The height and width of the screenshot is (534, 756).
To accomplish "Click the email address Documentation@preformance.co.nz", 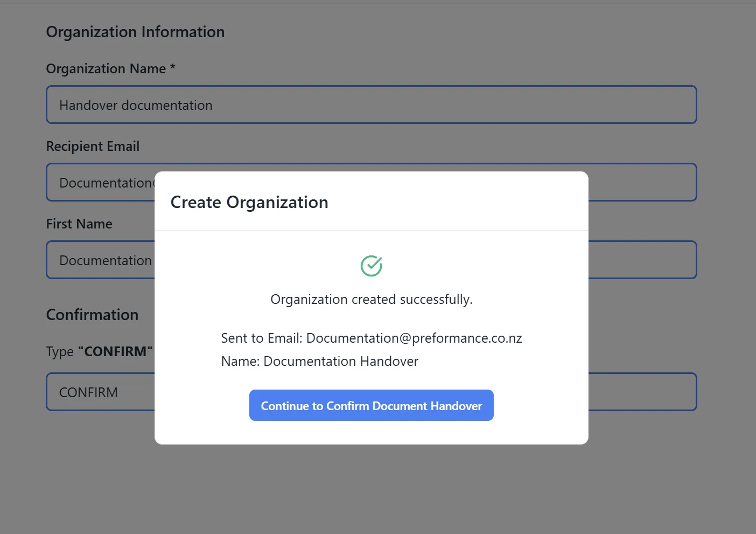I will click(414, 338).
